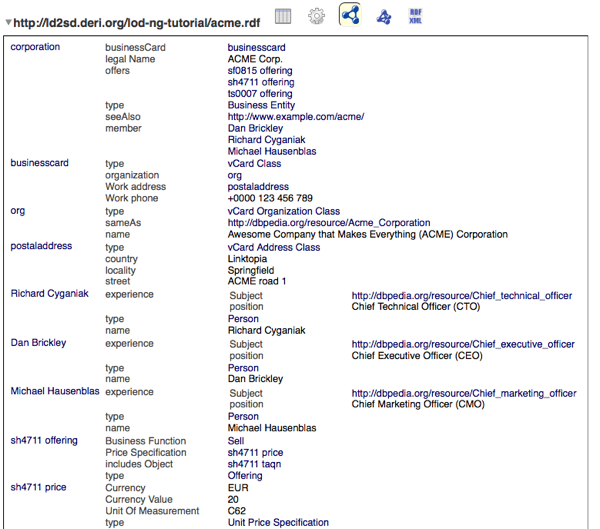Viewport: 600px width, 529px height.
Task: Open the Chief_marketing_officer dbpedia link
Action: (x=464, y=393)
